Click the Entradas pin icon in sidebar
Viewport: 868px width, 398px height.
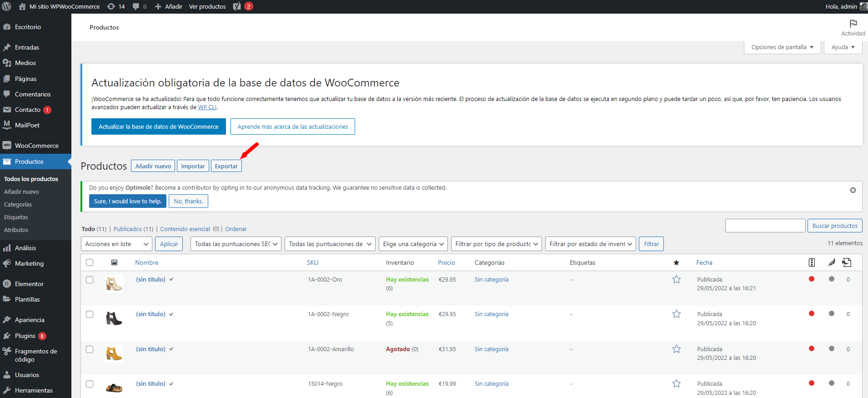coord(7,47)
